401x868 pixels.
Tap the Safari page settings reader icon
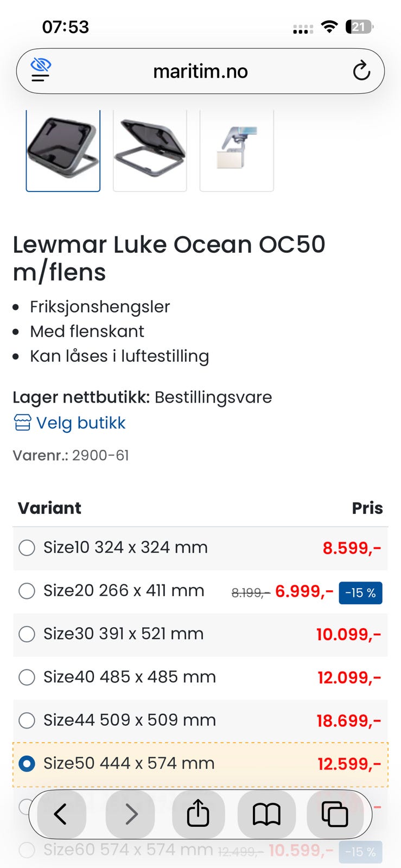[x=41, y=71]
